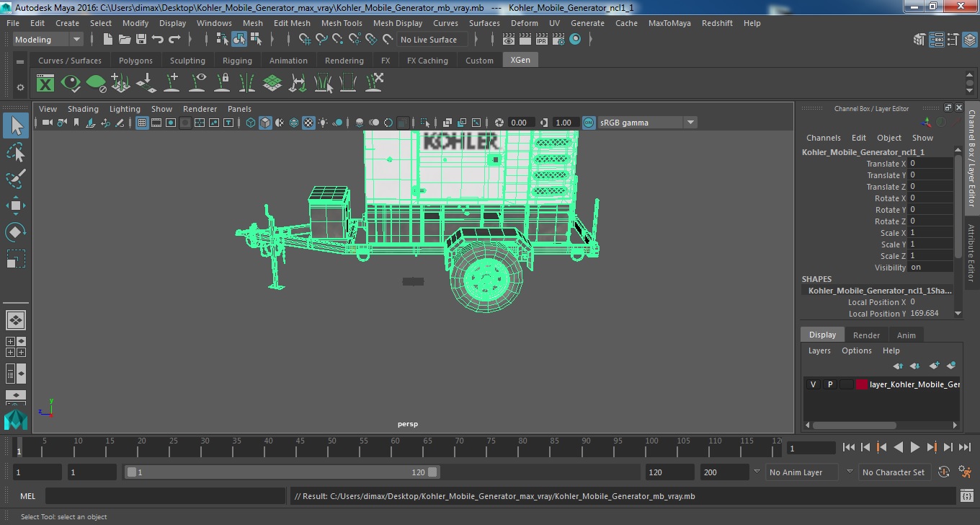The height and width of the screenshot is (525, 980).
Task: Toggle color management ON button
Action: pos(589,123)
